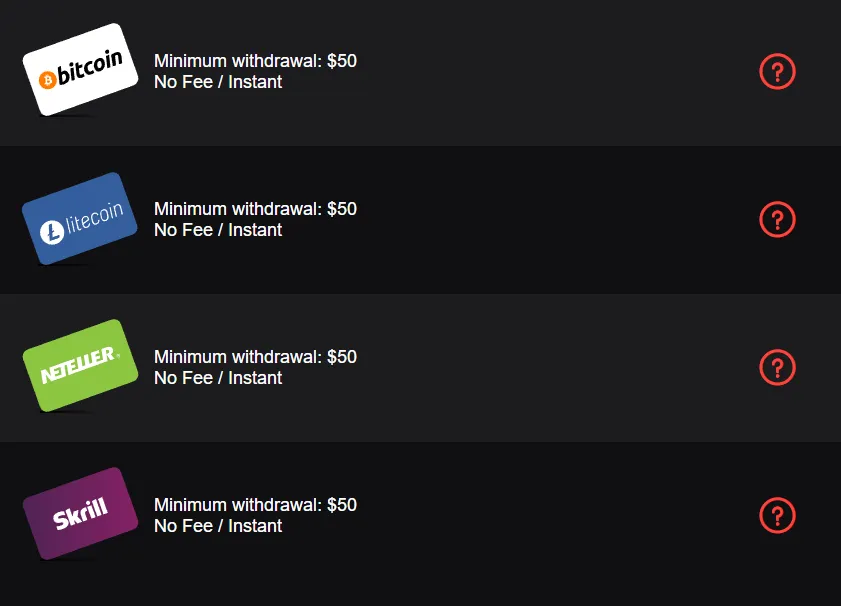Image resolution: width=841 pixels, height=606 pixels.
Task: Select the Skrill withdrawal method row
Action: coord(420,515)
